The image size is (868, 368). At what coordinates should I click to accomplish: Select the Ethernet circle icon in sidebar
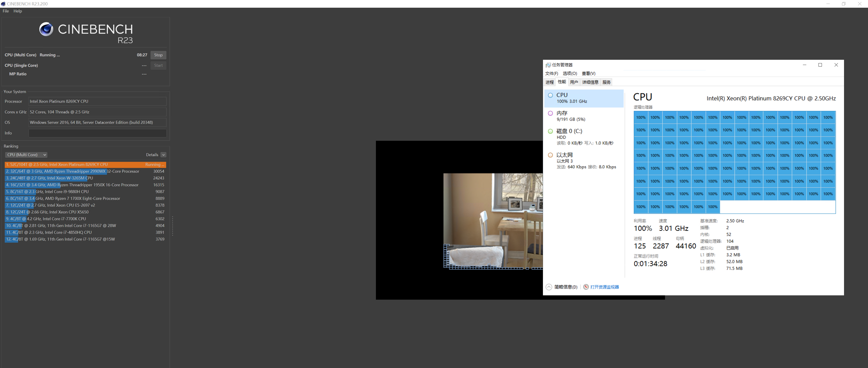tap(550, 155)
